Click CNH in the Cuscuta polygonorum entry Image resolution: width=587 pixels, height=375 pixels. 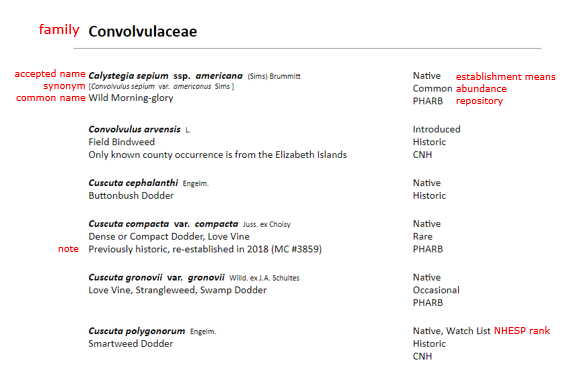point(422,356)
